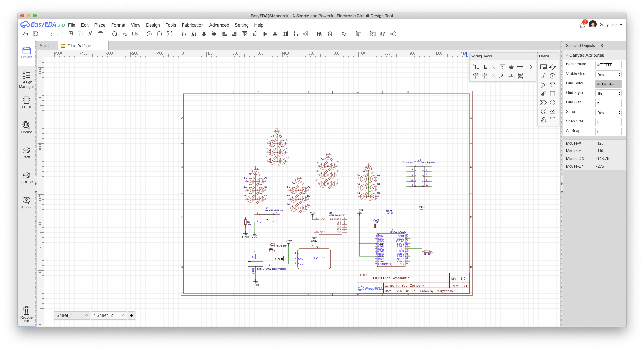Open the Sunyecz06 account menu
The image size is (644, 350).
pos(610,25)
